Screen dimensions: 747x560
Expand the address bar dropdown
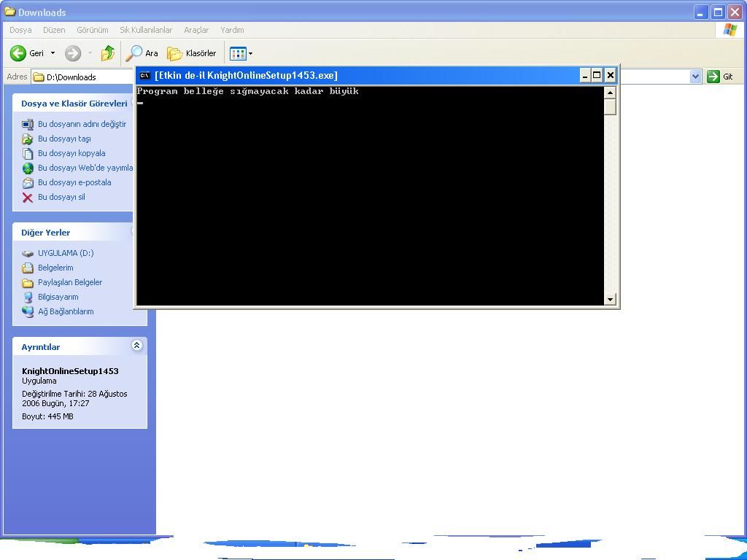[x=695, y=77]
